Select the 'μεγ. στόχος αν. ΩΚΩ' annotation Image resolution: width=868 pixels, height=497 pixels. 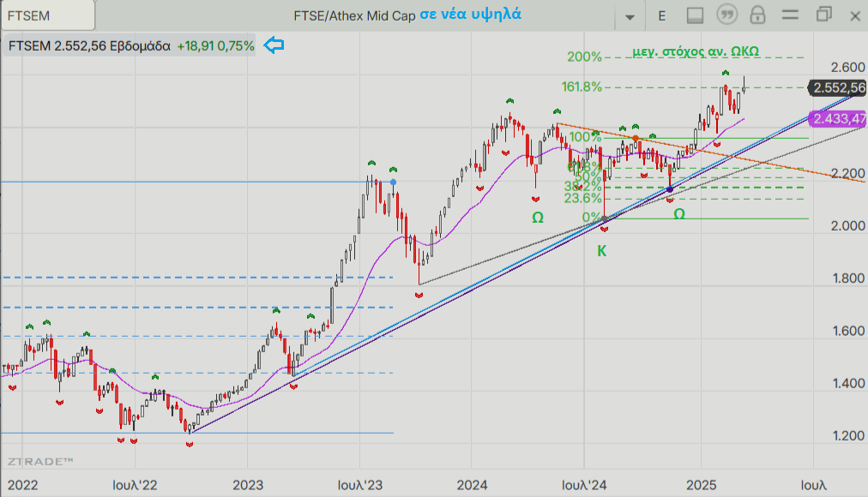(x=696, y=51)
